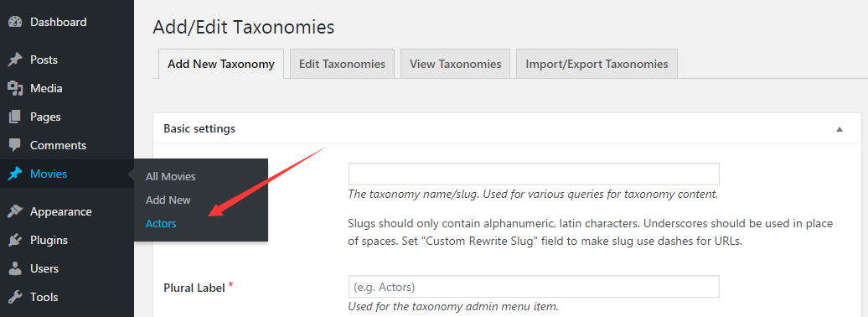This screenshot has height=317, width=868.
Task: Click the Posts pushpin icon
Action: coord(15,60)
